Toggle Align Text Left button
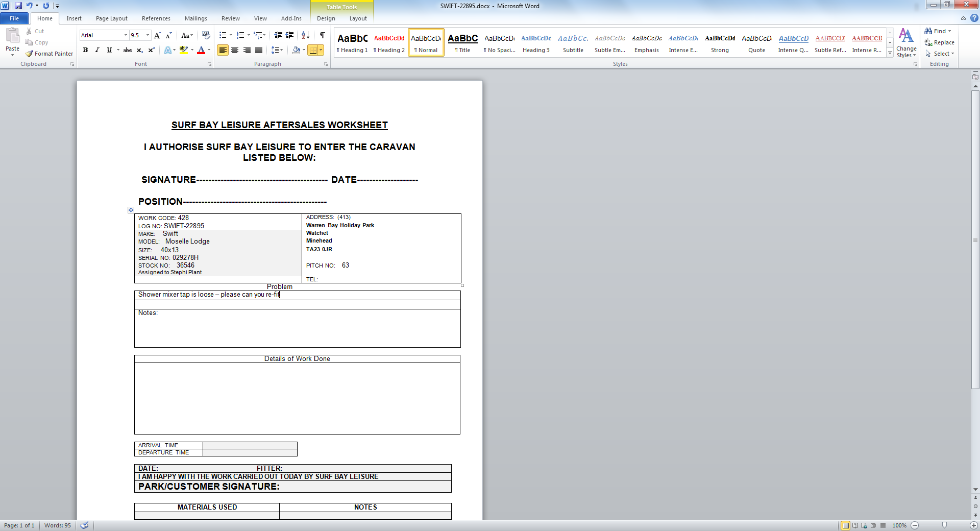This screenshot has width=980, height=531. click(223, 50)
